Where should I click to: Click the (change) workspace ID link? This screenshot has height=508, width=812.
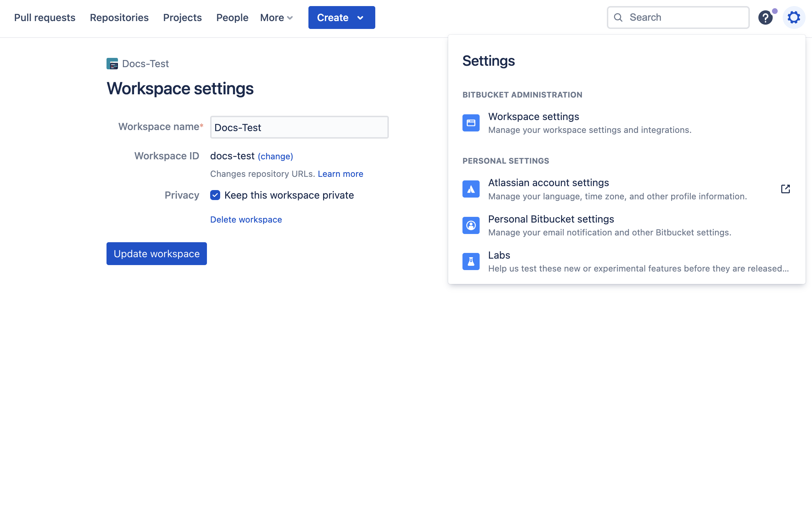(x=275, y=156)
